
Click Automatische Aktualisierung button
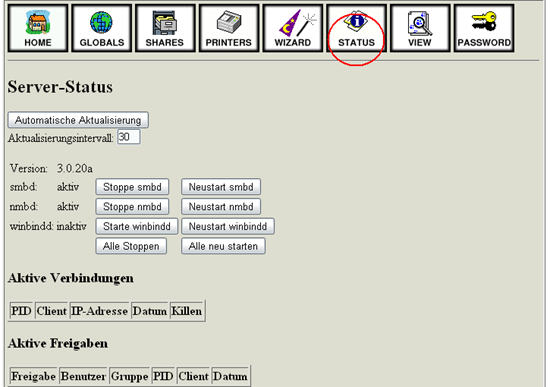click(78, 120)
